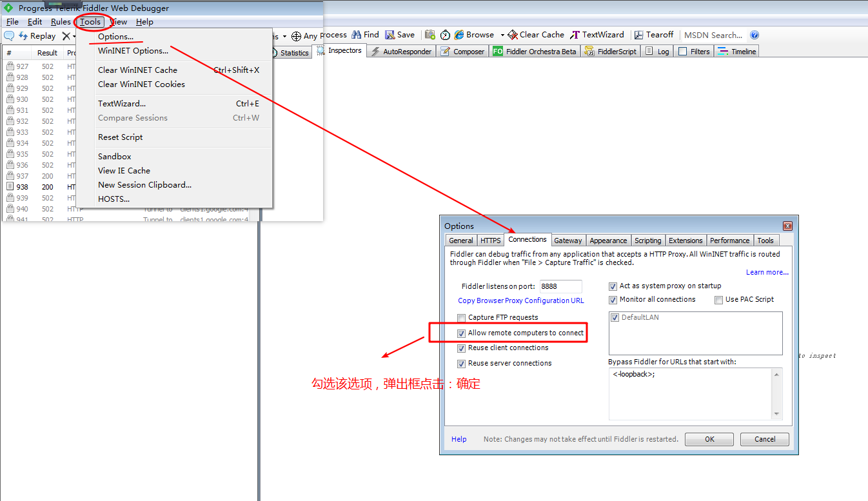This screenshot has height=501, width=868.
Task: Toggle Monitor all connections checkbox
Action: click(x=613, y=300)
